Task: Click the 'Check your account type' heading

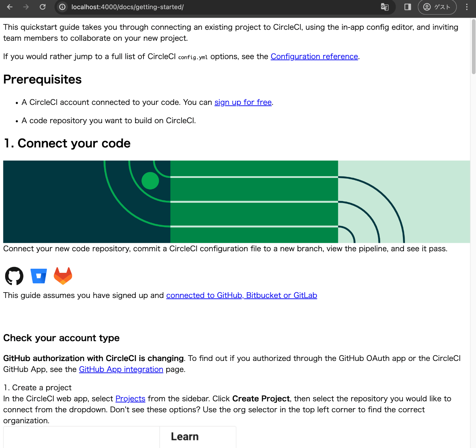Action: [62, 338]
